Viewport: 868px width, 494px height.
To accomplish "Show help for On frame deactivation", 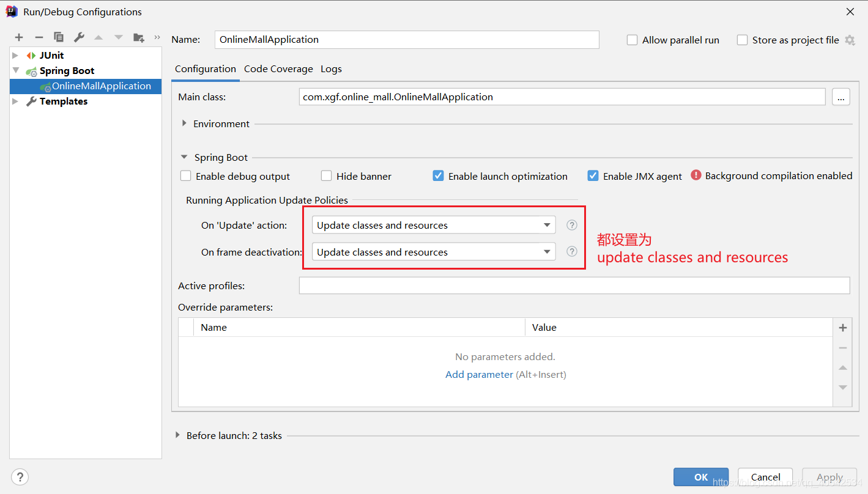I will point(572,251).
